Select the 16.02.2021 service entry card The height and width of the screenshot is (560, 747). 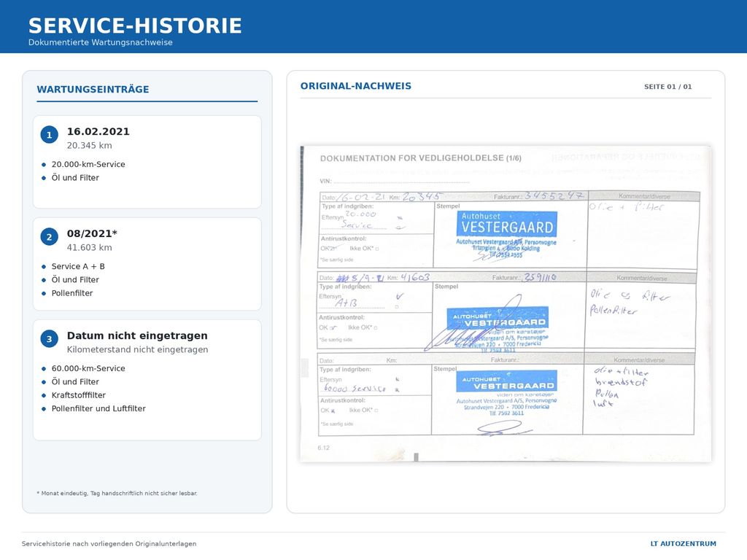point(147,162)
